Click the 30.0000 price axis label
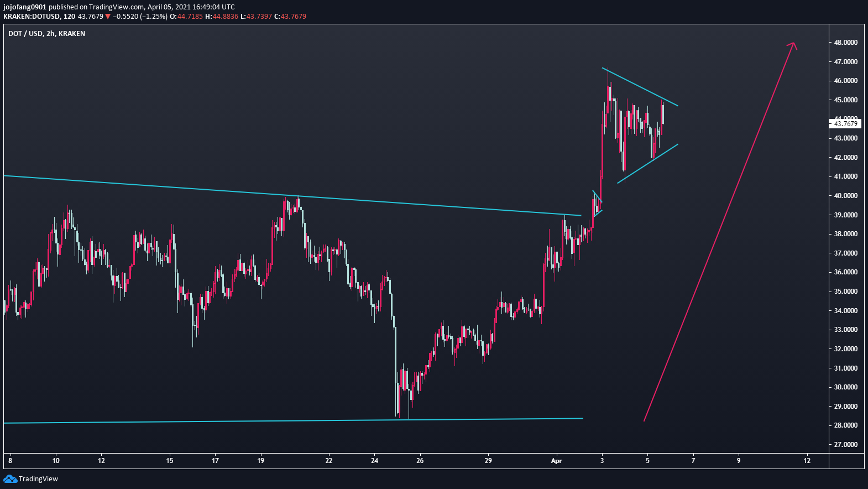 click(x=846, y=387)
